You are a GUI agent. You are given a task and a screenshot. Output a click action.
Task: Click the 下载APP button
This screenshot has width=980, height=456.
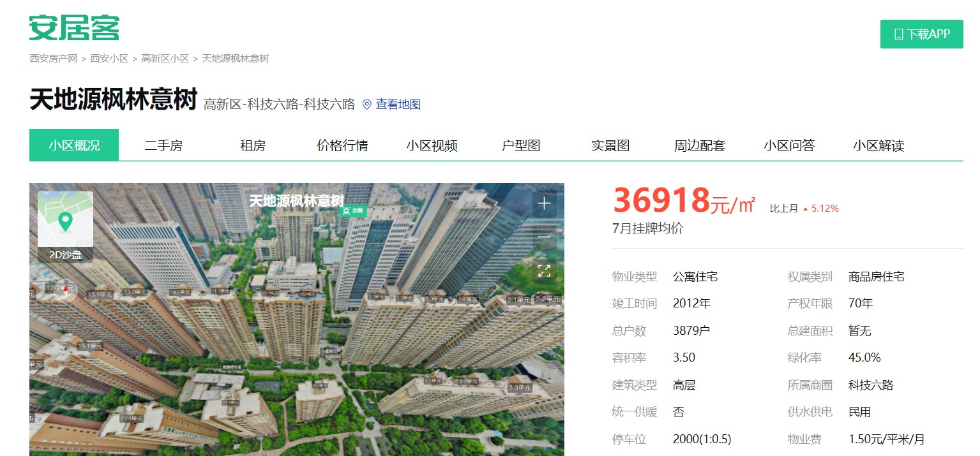click(921, 34)
